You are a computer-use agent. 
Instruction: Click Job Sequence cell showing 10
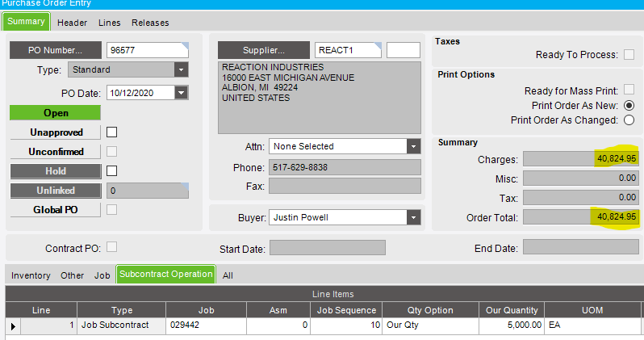(x=346, y=325)
